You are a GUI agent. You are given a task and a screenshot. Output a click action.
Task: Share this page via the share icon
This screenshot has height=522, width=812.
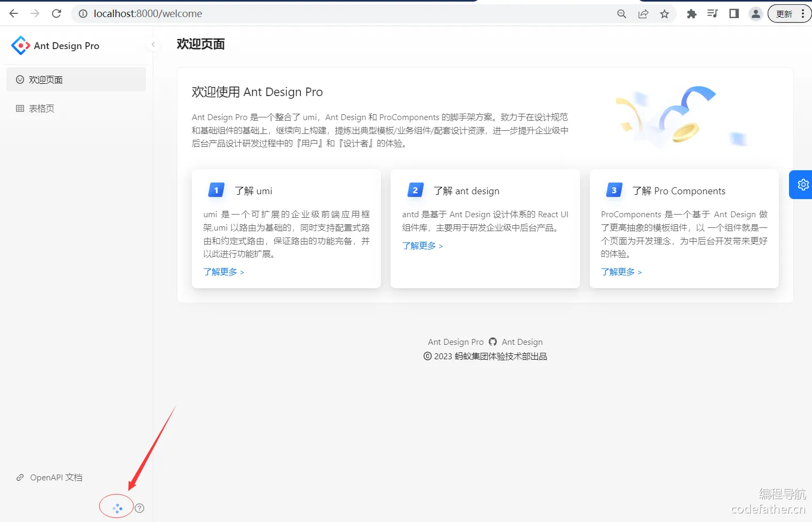pos(643,14)
